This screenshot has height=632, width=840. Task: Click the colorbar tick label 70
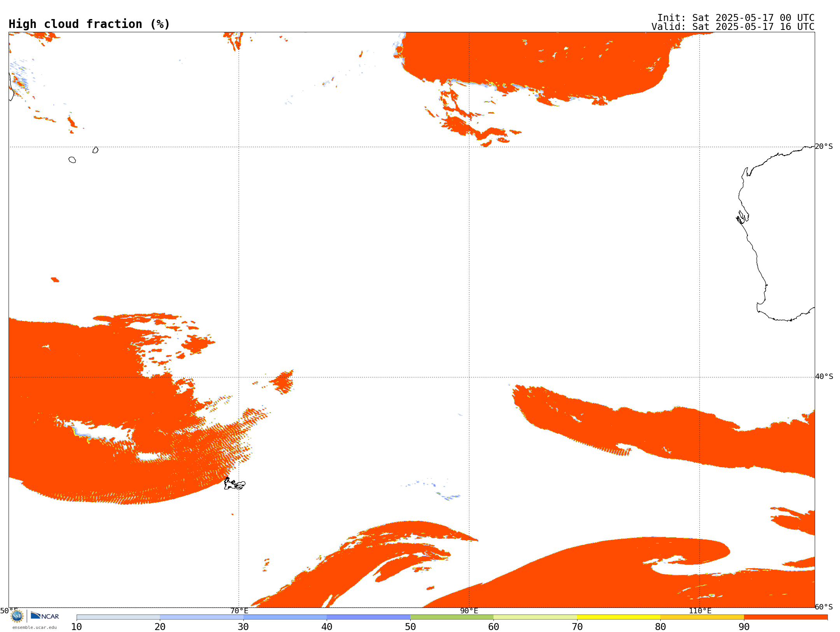[577, 627]
